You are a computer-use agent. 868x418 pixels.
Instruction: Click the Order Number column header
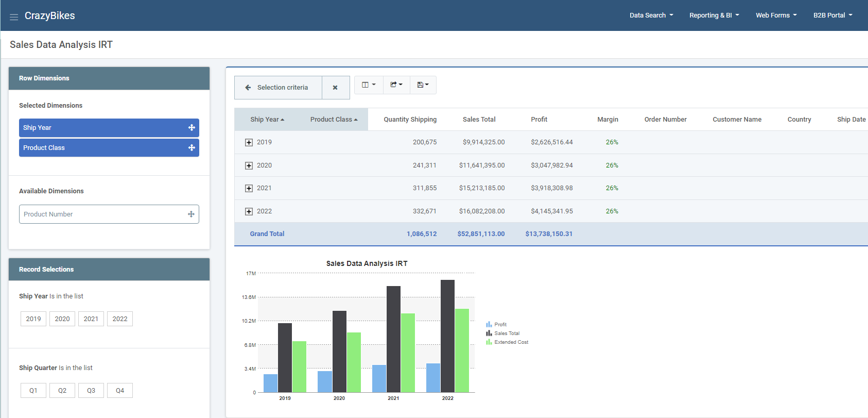click(x=665, y=120)
